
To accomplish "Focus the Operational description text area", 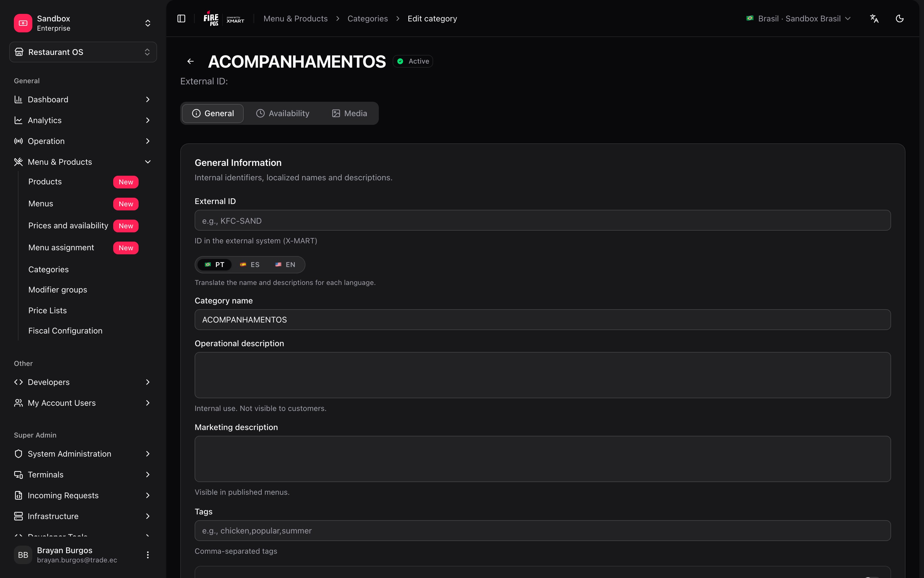I will (543, 375).
